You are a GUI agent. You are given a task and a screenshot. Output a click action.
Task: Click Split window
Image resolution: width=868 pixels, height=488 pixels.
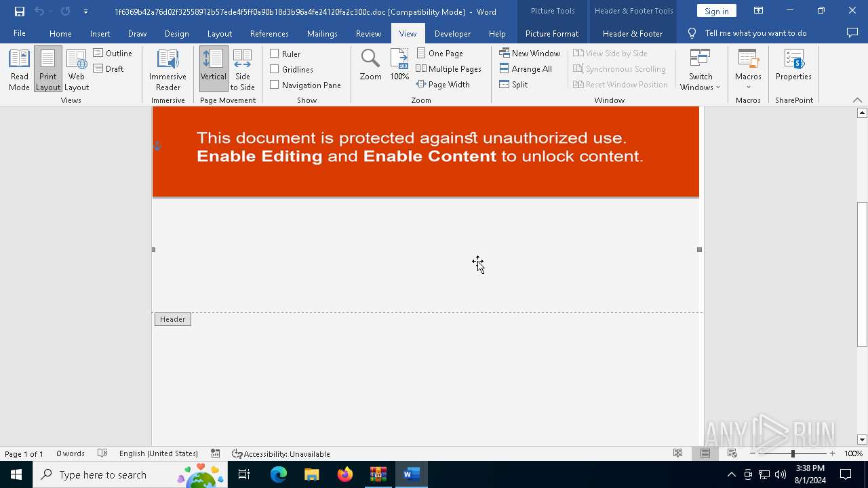tap(513, 84)
